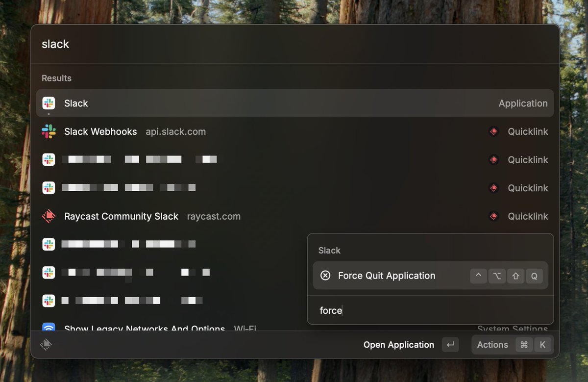Click the Slack Webhooks row icon

pos(49,131)
